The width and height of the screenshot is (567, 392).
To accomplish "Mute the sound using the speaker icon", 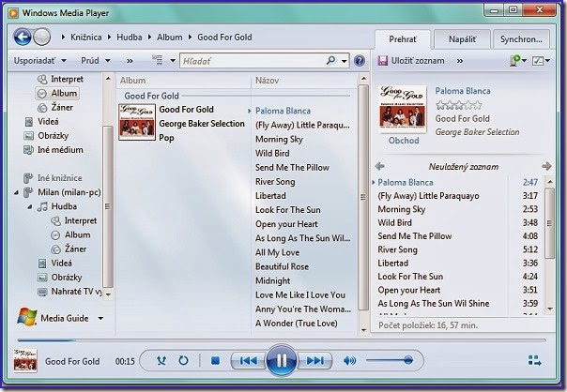I will click(349, 360).
